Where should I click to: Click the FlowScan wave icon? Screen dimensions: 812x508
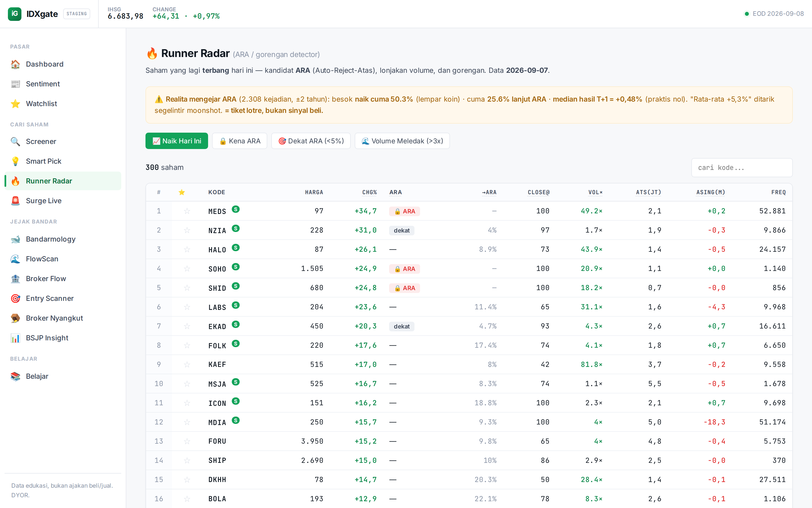pos(16,259)
